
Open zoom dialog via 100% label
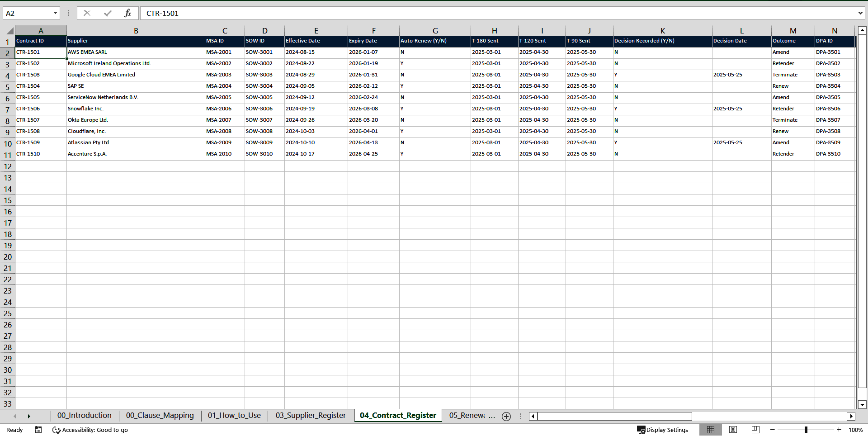[855, 430]
